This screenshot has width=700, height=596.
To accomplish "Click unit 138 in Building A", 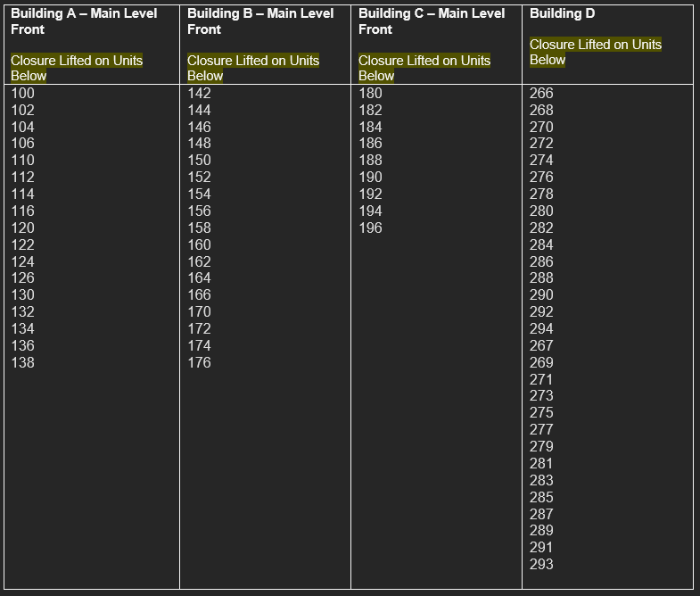I will click(22, 362).
